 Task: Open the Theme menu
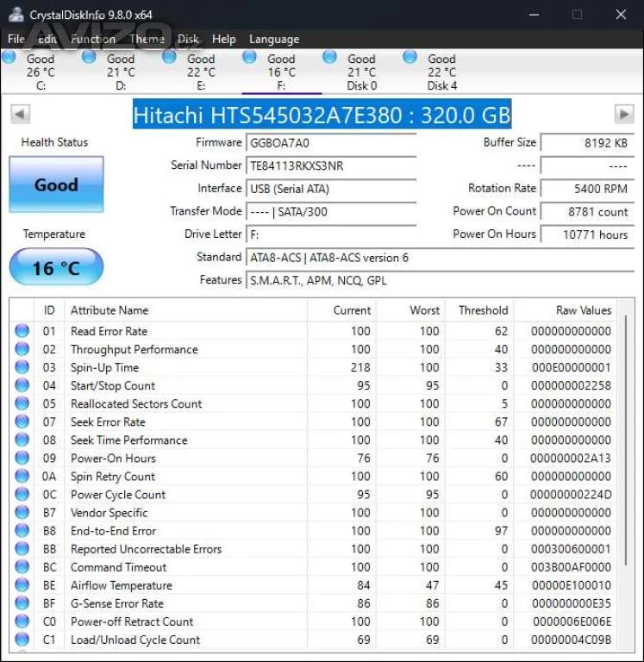[x=147, y=39]
